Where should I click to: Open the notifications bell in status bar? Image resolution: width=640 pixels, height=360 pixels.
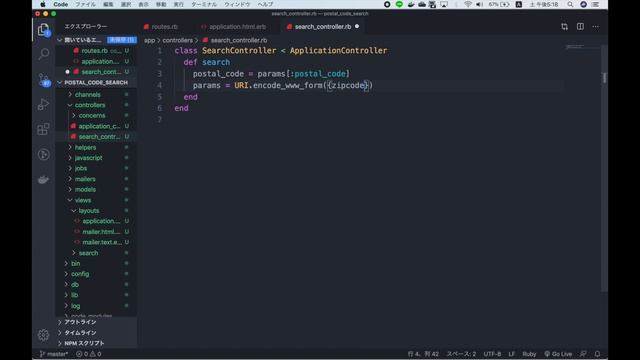pyautogui.click(x=597, y=354)
